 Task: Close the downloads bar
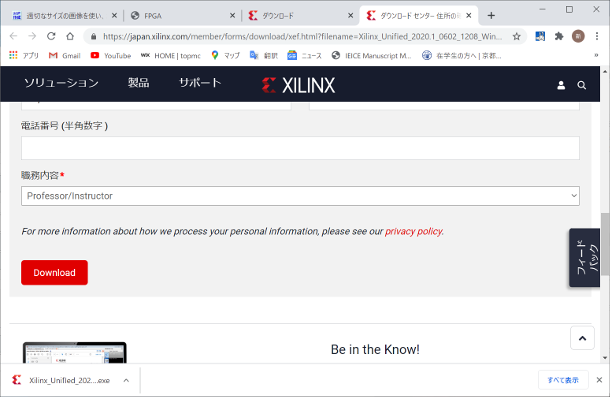(x=599, y=380)
